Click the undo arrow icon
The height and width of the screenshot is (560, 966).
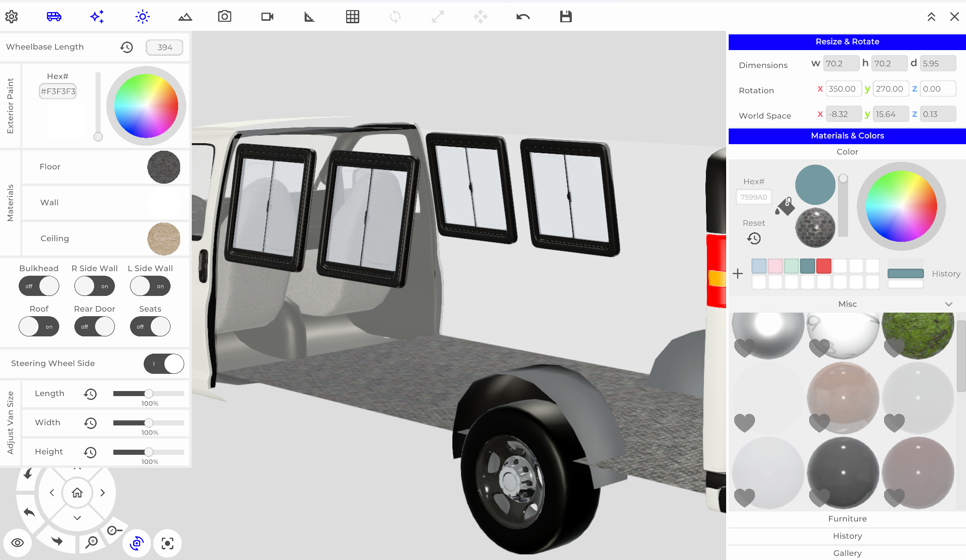[x=523, y=17]
